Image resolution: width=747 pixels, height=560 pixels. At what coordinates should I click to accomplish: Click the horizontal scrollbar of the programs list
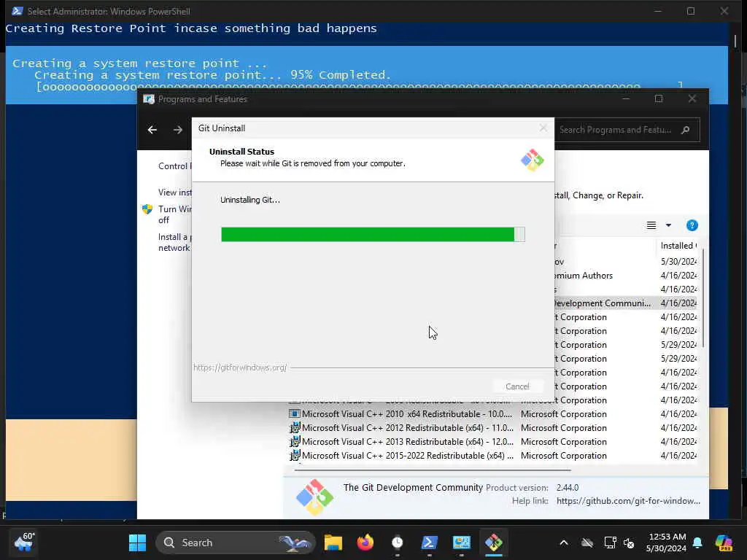tap(433, 470)
